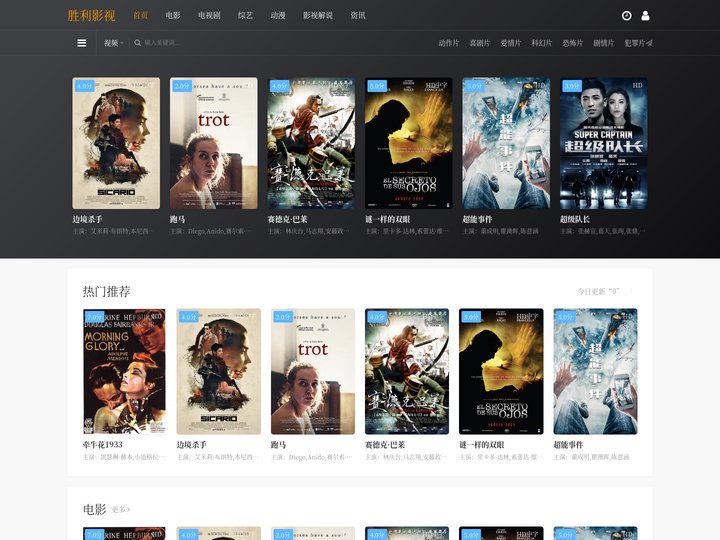
Task: Open the viewing history clock icon
Action: click(626, 16)
